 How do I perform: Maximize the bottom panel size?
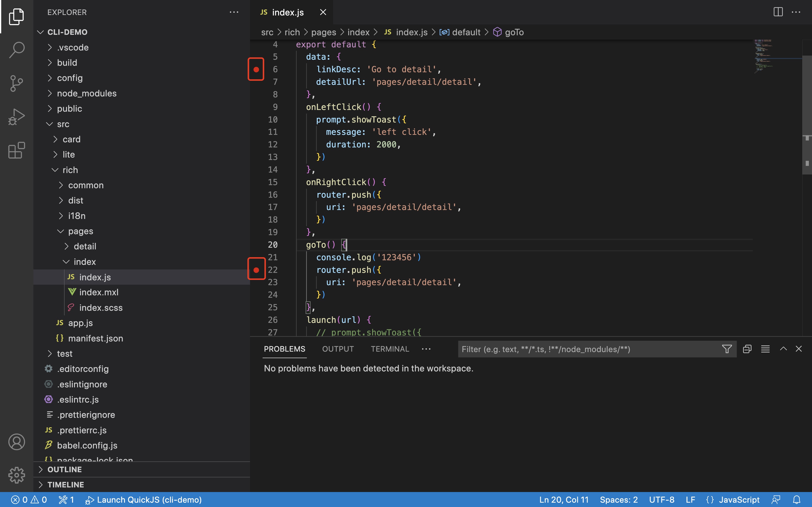[783, 349]
